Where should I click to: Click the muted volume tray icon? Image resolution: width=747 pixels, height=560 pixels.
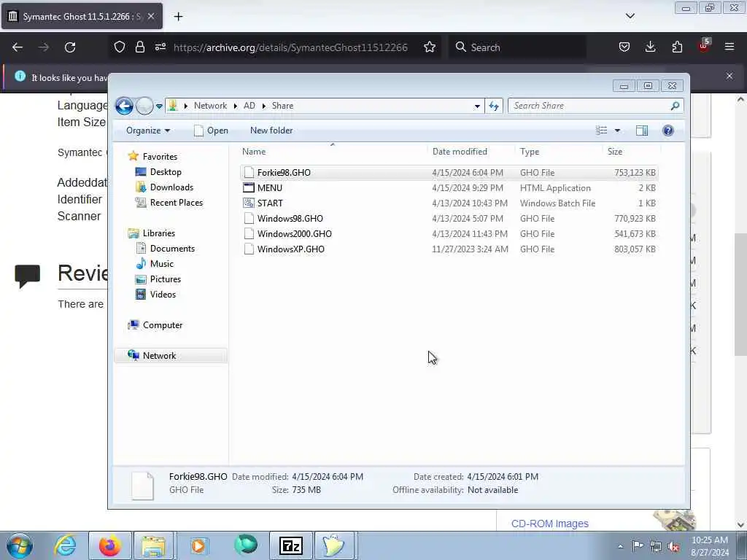(673, 547)
